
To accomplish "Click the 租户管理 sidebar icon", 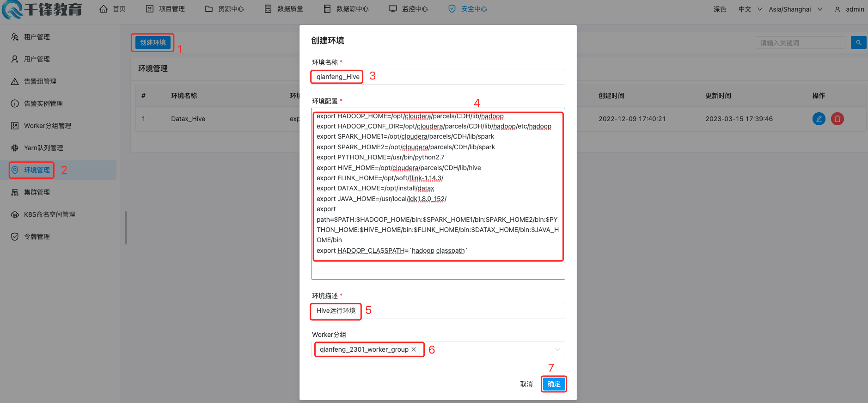I will [x=15, y=37].
